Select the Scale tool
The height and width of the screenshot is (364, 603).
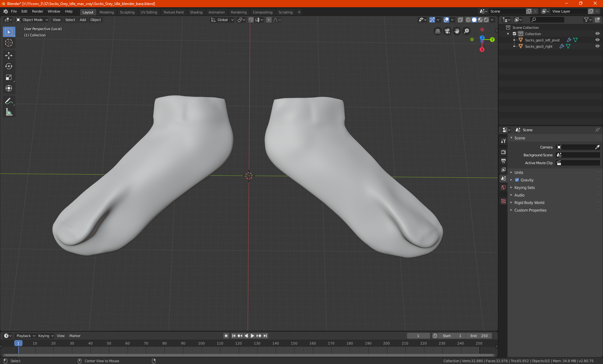point(9,77)
